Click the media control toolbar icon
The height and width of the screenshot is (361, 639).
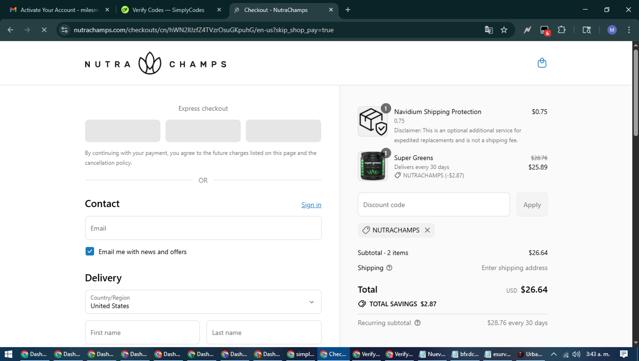click(x=586, y=30)
